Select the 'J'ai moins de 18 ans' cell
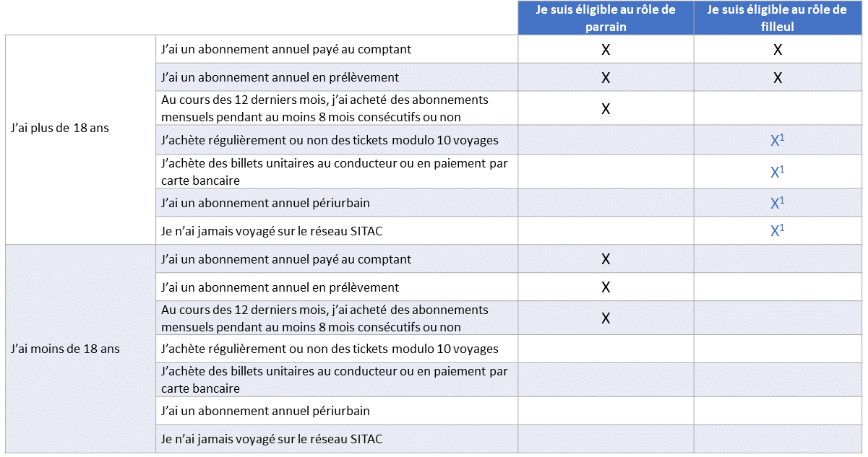 coord(80,349)
